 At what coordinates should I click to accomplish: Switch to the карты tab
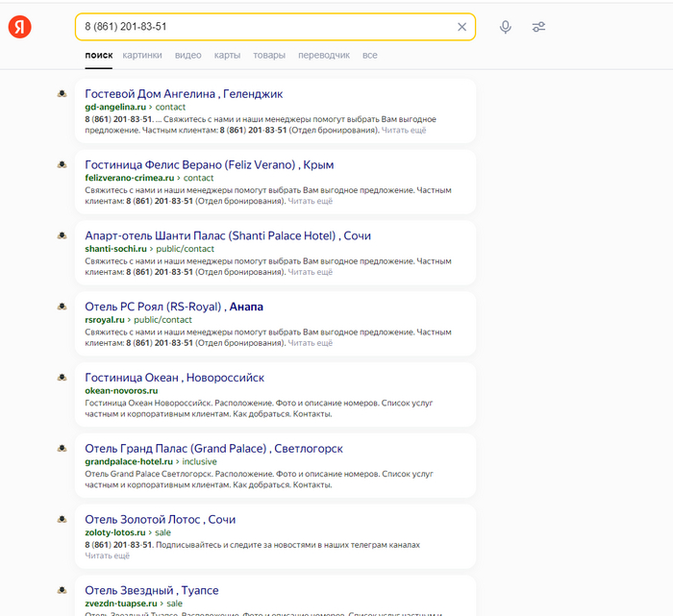click(x=227, y=56)
